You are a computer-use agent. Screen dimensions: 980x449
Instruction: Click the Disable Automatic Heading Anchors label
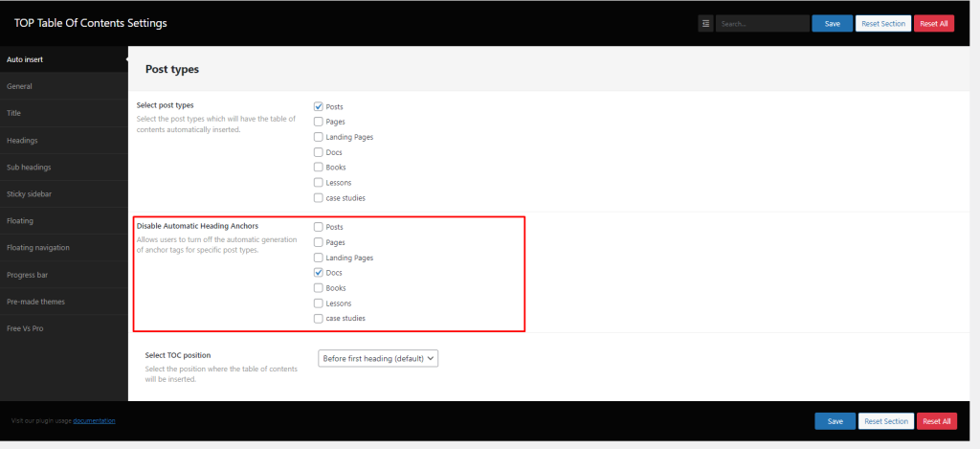pyautogui.click(x=197, y=226)
